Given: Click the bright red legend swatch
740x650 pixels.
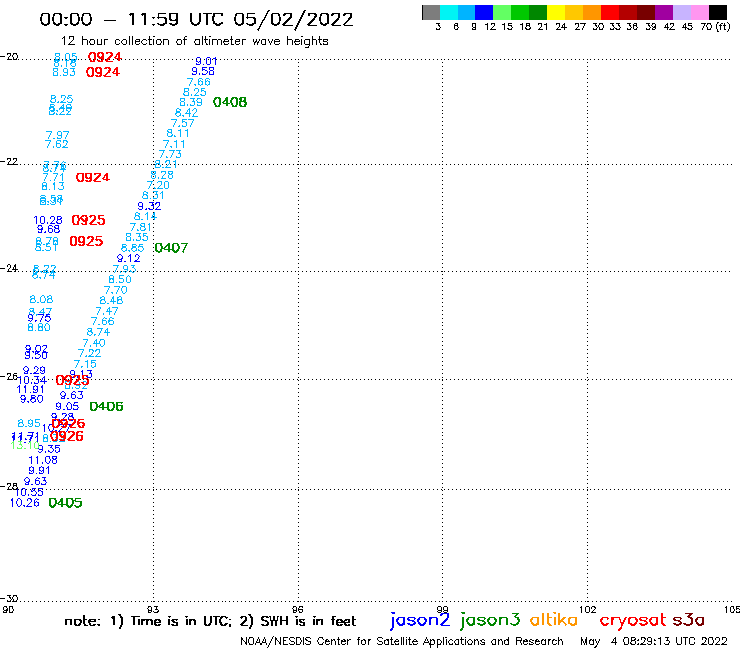Looking at the screenshot, I should [x=610, y=12].
